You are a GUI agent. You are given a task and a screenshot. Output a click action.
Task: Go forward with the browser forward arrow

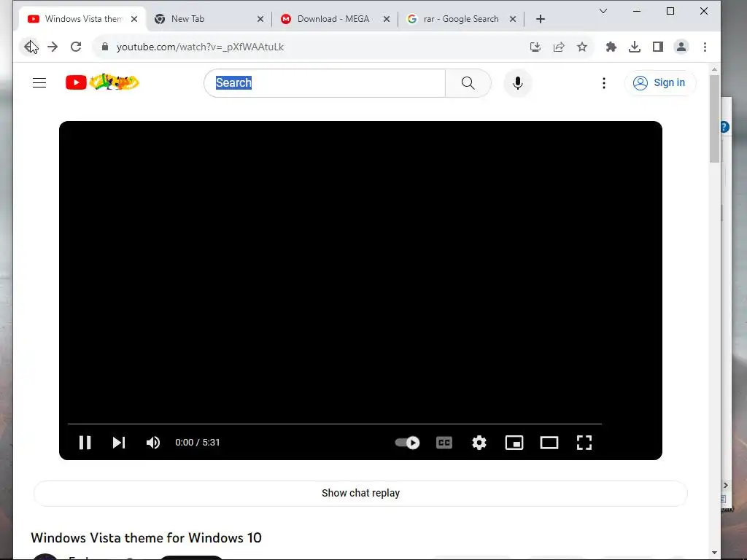pos(53,47)
